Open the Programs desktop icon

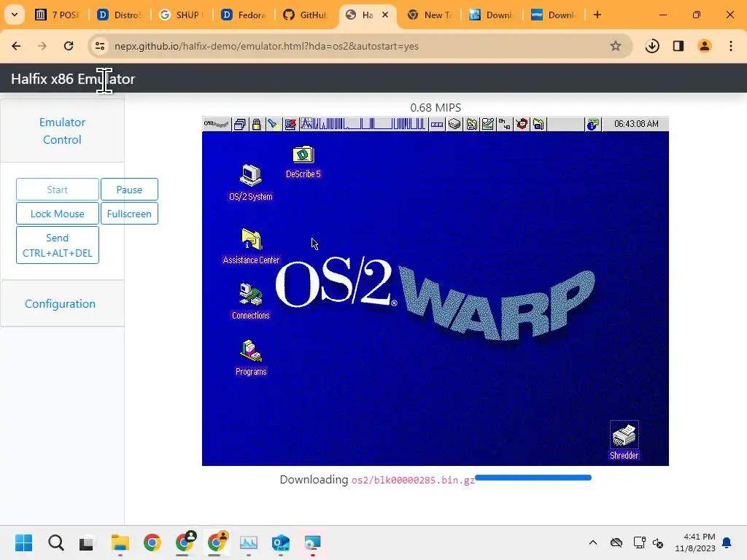coord(251,357)
